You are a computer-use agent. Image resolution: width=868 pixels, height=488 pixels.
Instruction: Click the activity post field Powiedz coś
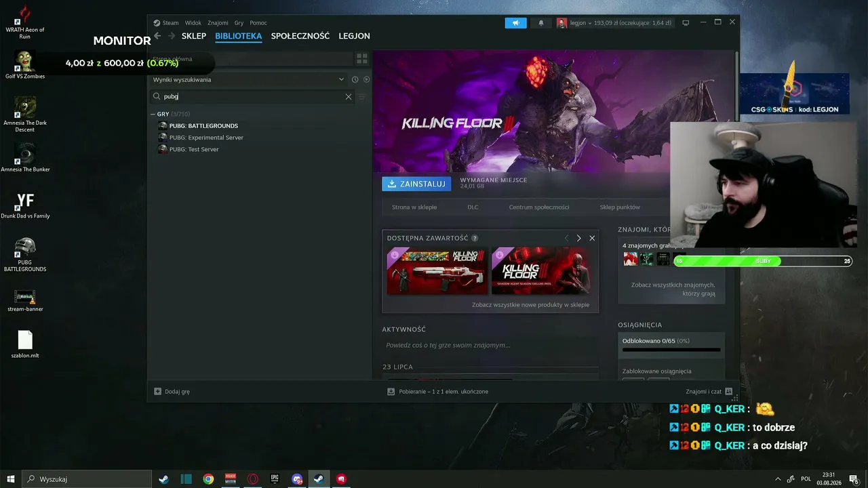coord(490,346)
